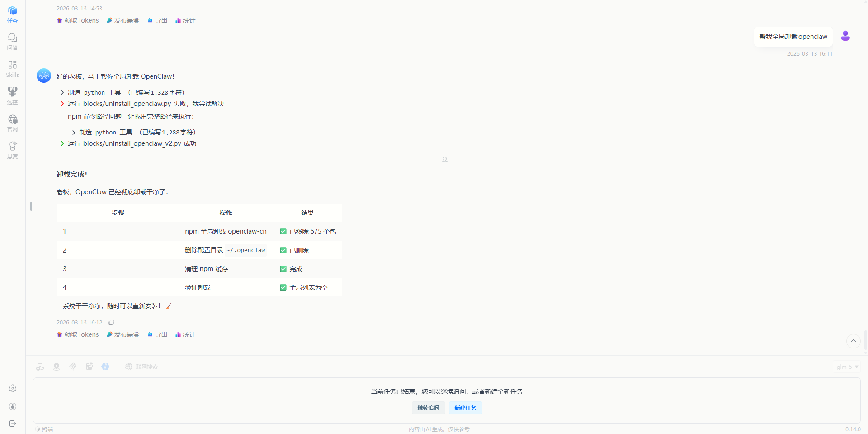
Task: Open the 任务 tasks sidebar icon
Action: click(12, 14)
